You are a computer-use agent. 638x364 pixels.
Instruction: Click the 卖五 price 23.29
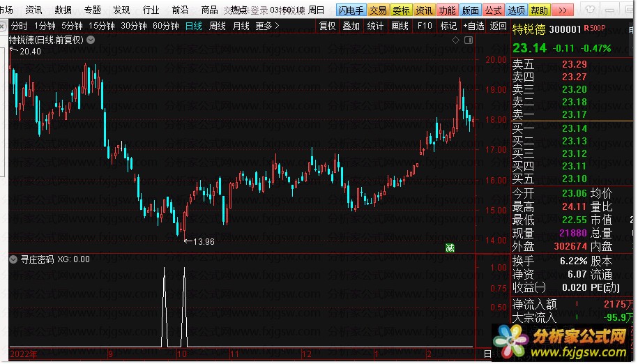click(x=575, y=64)
